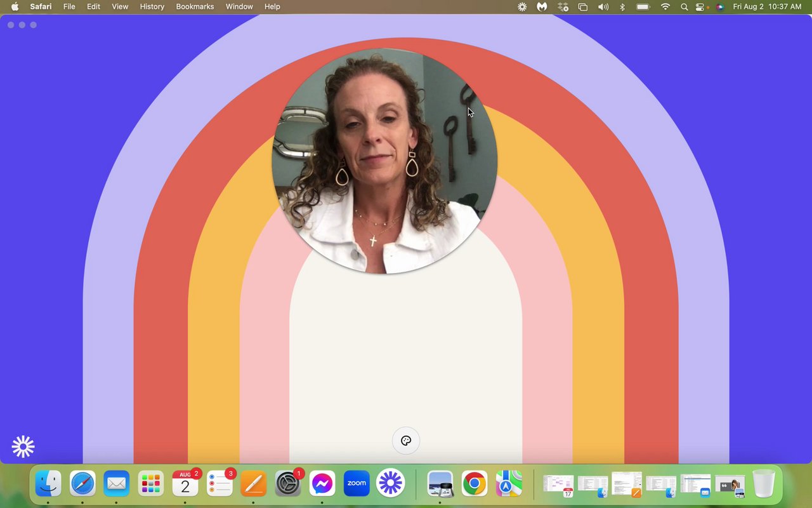Viewport: 812px width, 508px height.
Task: Open the Apple menu
Action: tap(15, 6)
